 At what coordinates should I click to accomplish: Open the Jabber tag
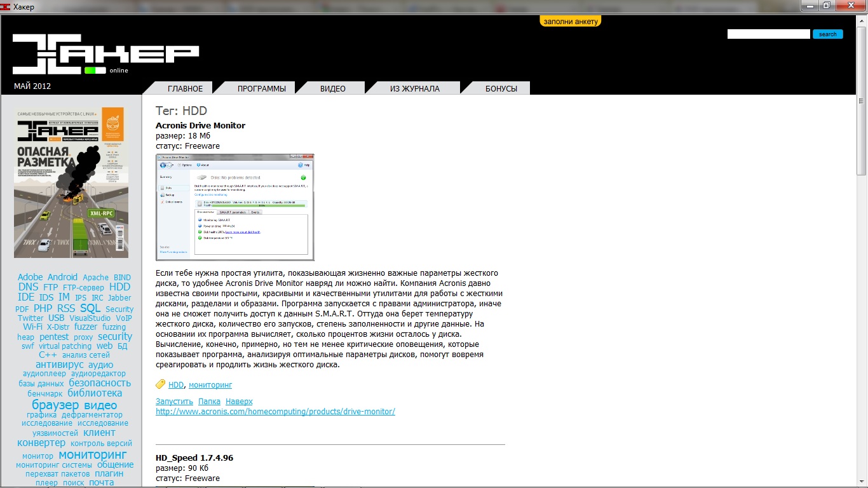(x=119, y=298)
